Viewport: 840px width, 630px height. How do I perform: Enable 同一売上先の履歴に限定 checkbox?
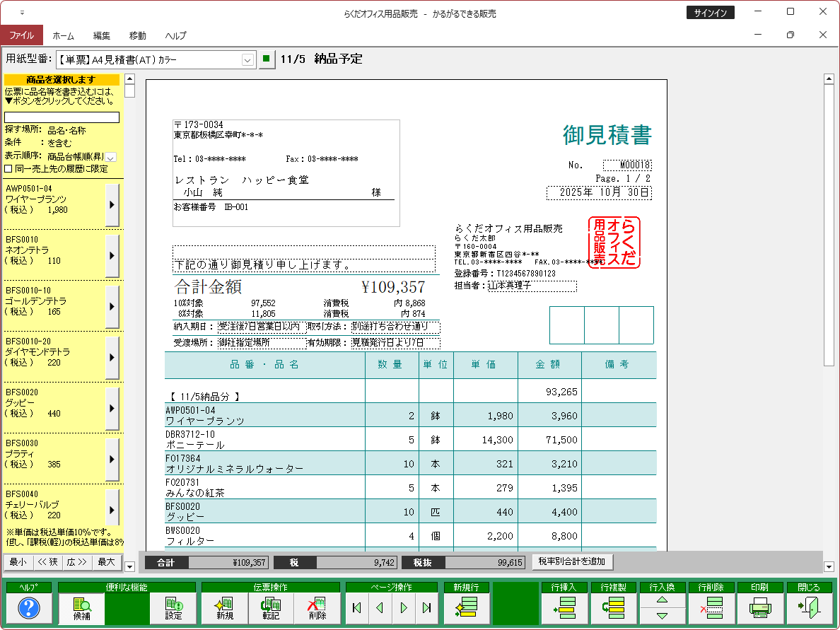[x=8, y=168]
